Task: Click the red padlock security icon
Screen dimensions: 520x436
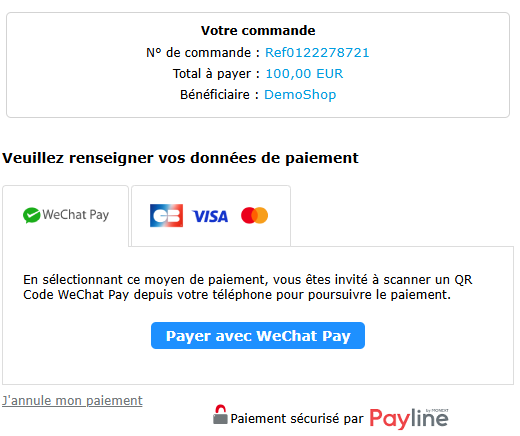Action: point(220,415)
